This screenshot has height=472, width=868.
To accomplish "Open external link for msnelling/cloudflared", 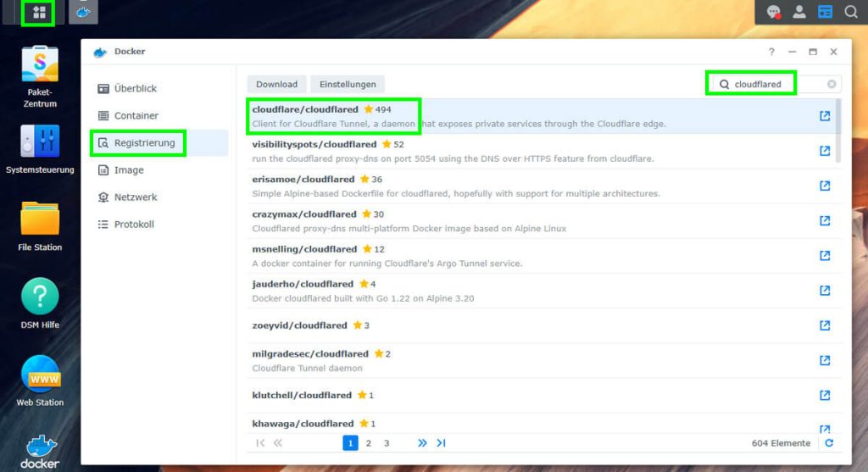I will click(825, 255).
